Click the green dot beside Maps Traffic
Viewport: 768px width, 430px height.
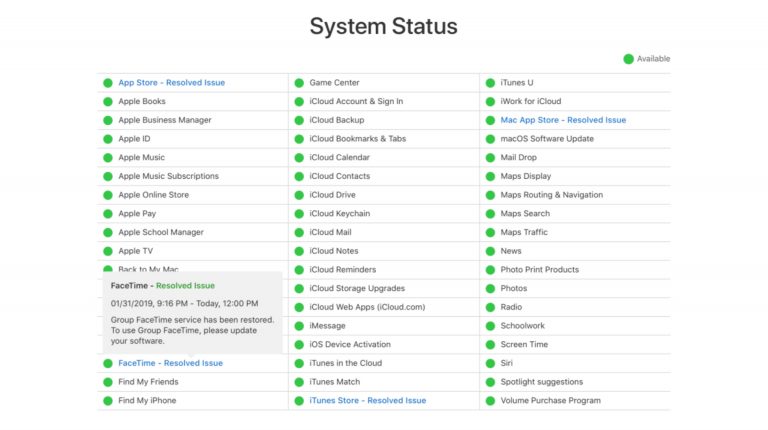click(x=490, y=232)
